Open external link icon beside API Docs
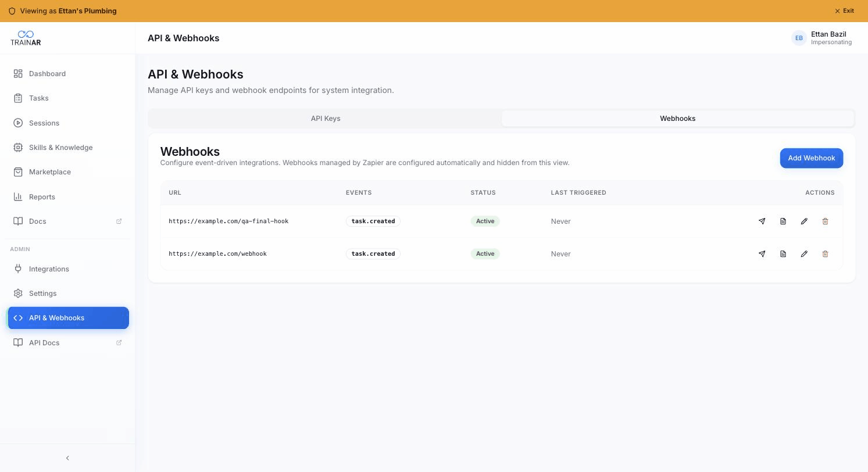This screenshot has height=472, width=868. click(x=119, y=342)
